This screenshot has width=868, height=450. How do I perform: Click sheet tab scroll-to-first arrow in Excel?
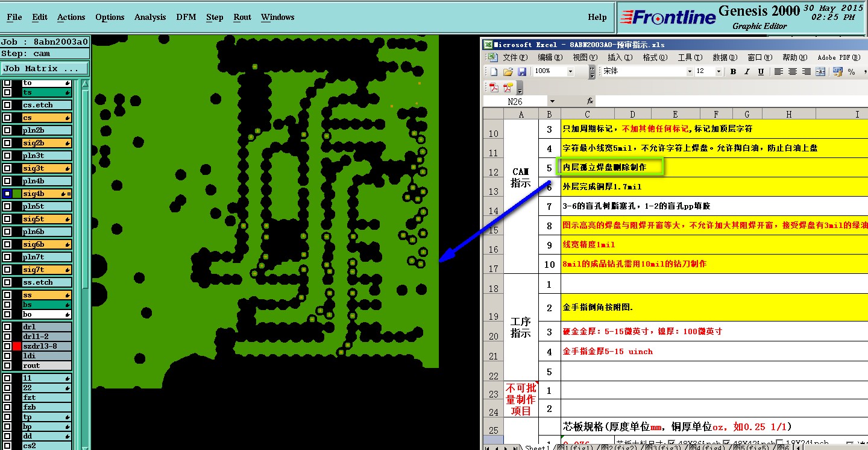tap(488, 448)
